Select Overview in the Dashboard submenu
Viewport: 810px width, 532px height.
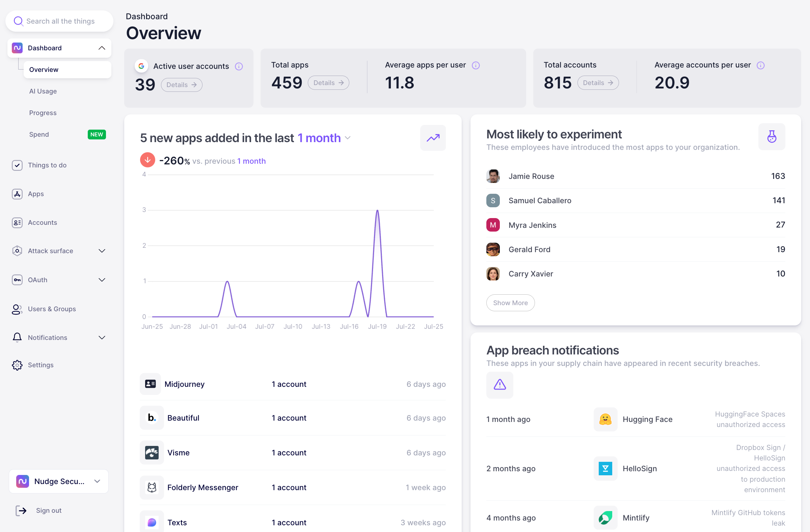point(67,70)
